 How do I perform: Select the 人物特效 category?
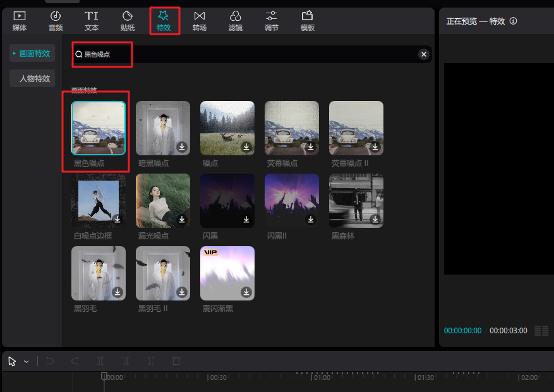[33, 79]
